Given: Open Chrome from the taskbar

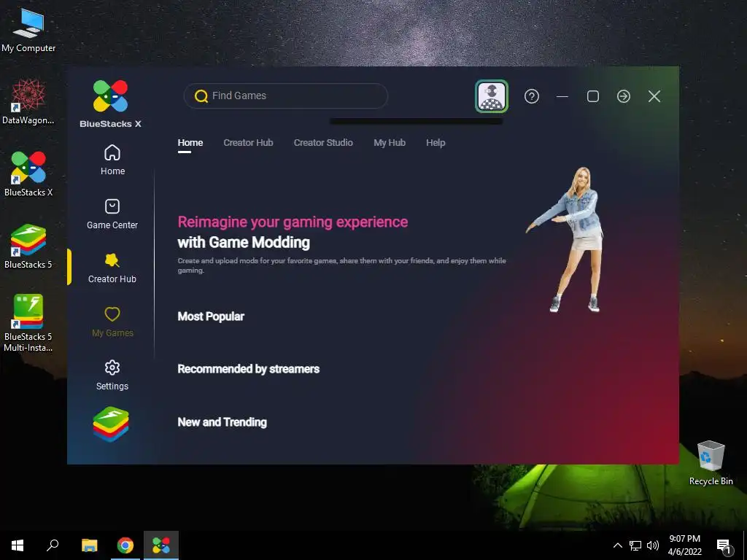Looking at the screenshot, I should point(125,545).
